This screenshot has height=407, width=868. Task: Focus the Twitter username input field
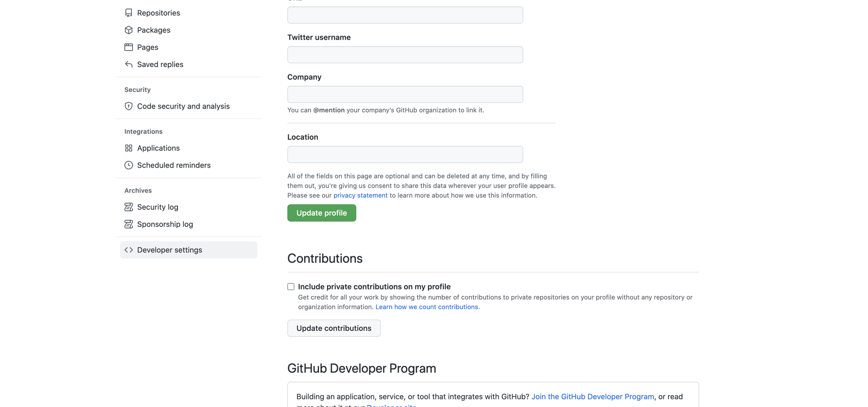[405, 55]
